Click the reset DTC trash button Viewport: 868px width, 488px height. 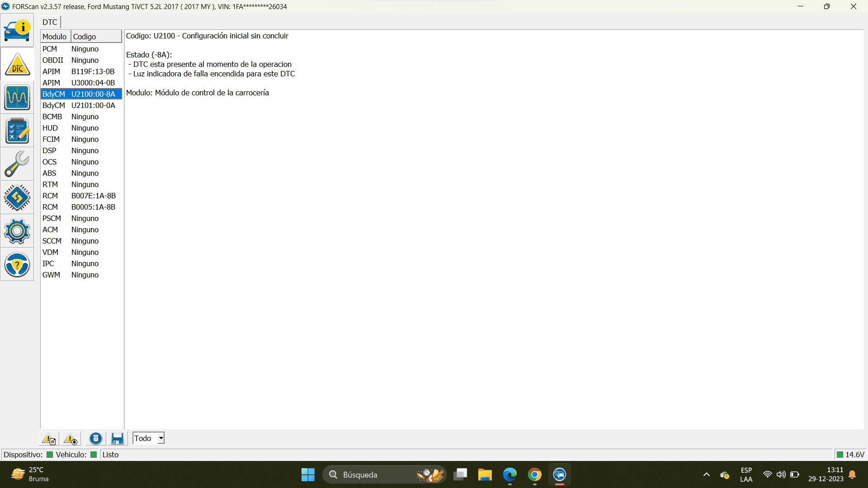(96, 438)
